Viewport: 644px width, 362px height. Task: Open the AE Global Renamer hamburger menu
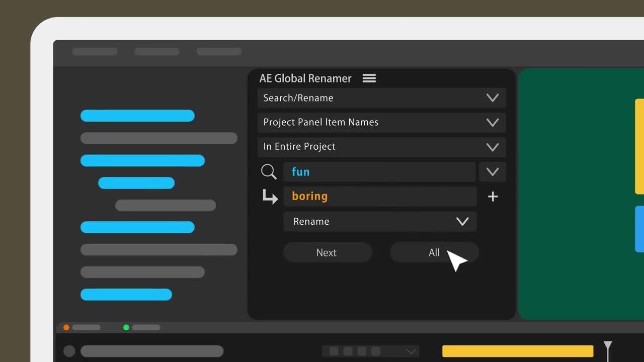click(x=369, y=78)
